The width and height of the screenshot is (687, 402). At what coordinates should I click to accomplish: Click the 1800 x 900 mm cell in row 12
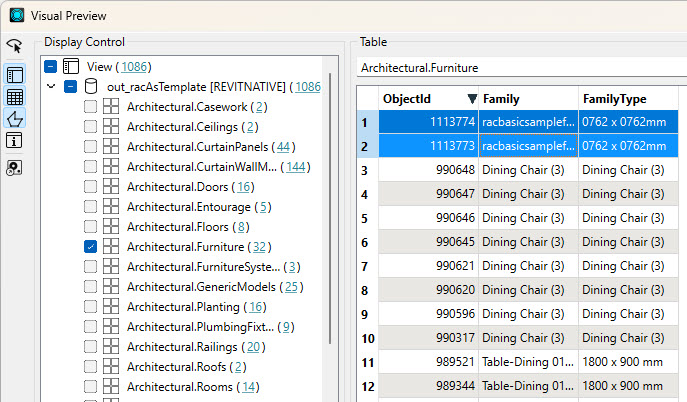click(x=628, y=386)
